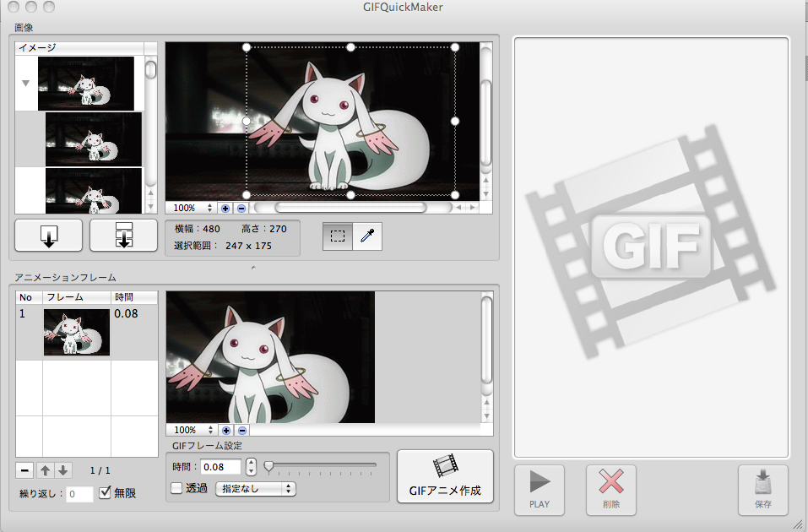Click the 1 / 1 frame counter
The image size is (808, 532).
[100, 470]
